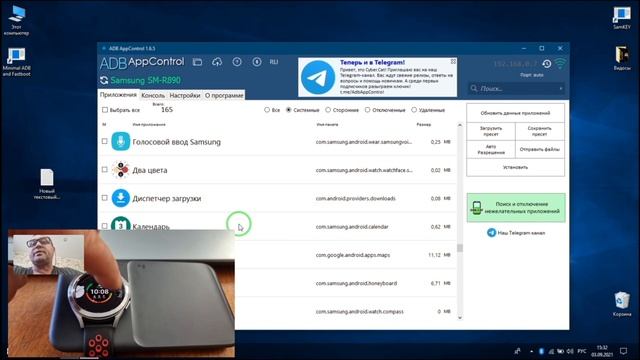Click the taskbar clock showing date
Screen dimensions: 640x360
point(602,351)
